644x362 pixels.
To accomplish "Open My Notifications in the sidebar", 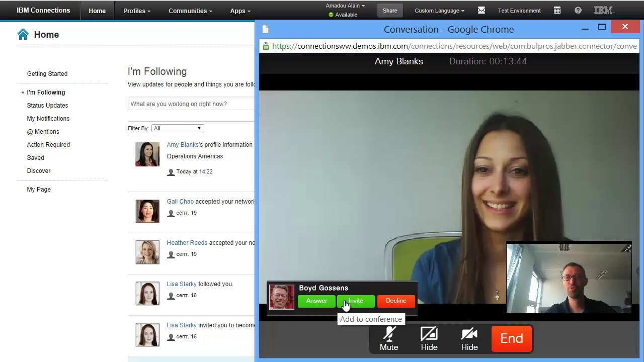I will [48, 119].
